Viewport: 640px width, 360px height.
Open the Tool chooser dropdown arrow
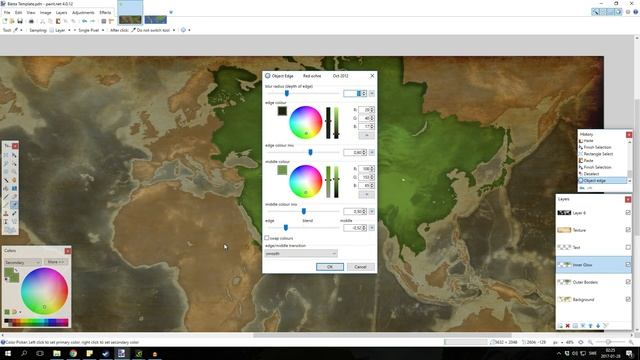click(x=21, y=30)
